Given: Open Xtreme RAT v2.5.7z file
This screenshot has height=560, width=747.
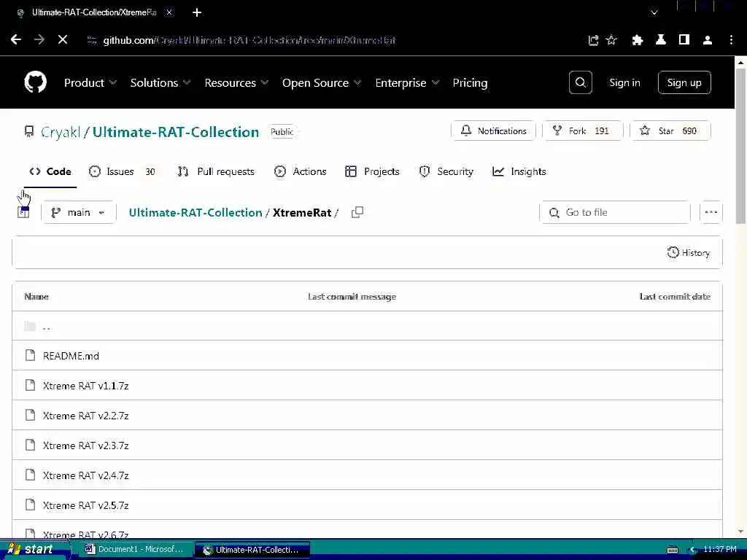Looking at the screenshot, I should 86,505.
